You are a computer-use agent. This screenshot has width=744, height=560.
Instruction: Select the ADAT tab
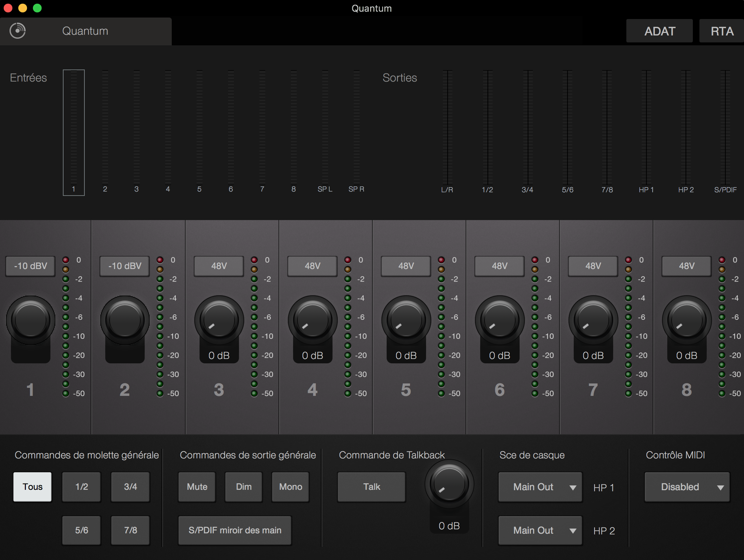coord(659,31)
